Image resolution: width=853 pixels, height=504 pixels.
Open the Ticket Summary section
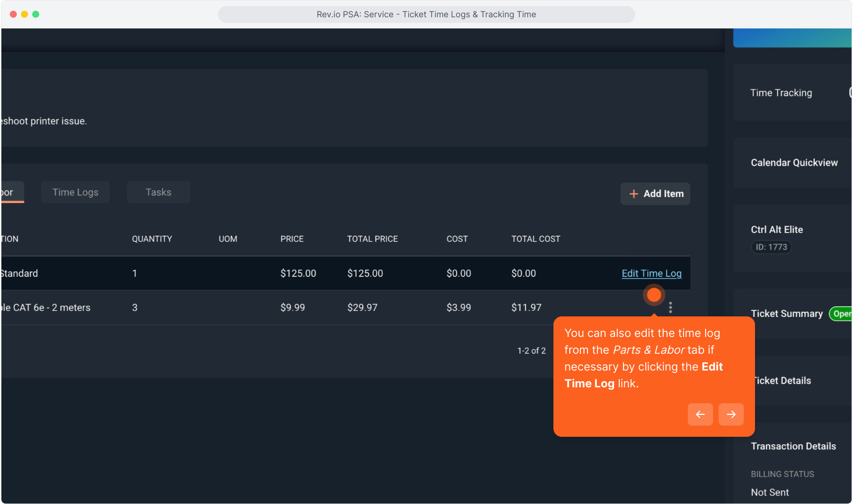[787, 314]
